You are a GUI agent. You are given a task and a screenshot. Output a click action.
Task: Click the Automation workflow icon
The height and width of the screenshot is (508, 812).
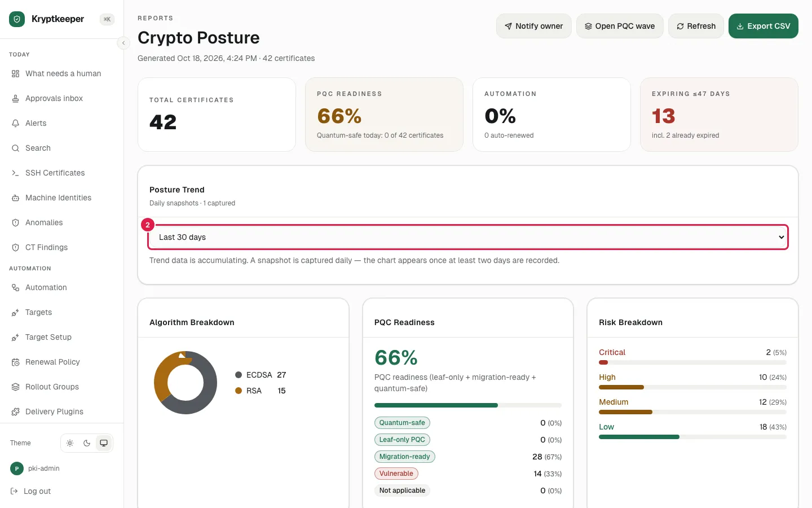click(15, 287)
